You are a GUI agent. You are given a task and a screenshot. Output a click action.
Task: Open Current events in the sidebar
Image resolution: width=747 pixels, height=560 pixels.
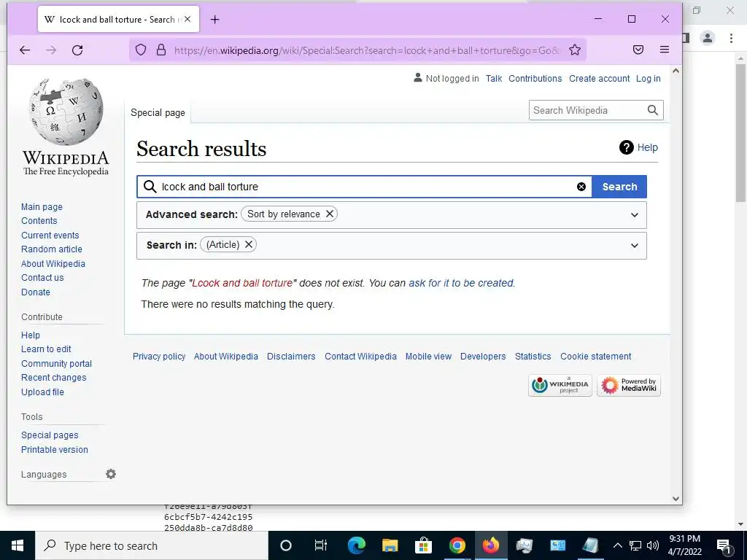[50, 236]
